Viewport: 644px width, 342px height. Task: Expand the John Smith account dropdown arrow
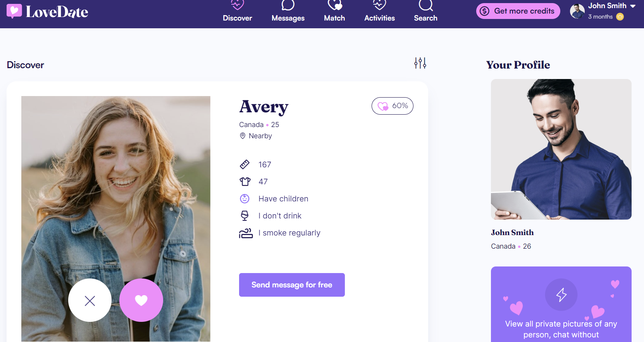[x=633, y=6]
